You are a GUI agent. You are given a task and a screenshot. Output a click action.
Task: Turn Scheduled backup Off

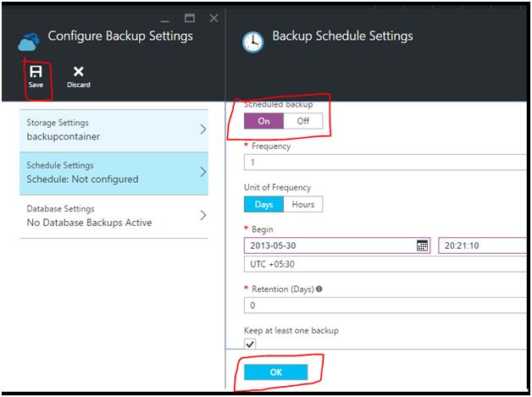point(303,120)
